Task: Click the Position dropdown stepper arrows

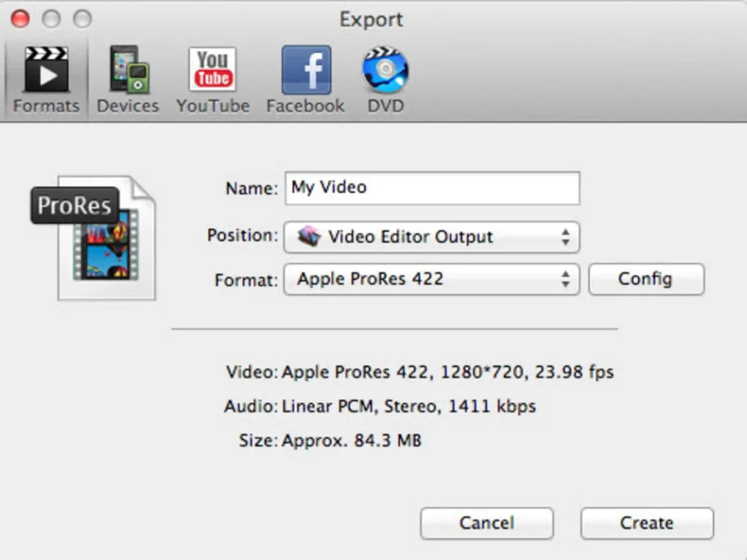Action: (567, 236)
